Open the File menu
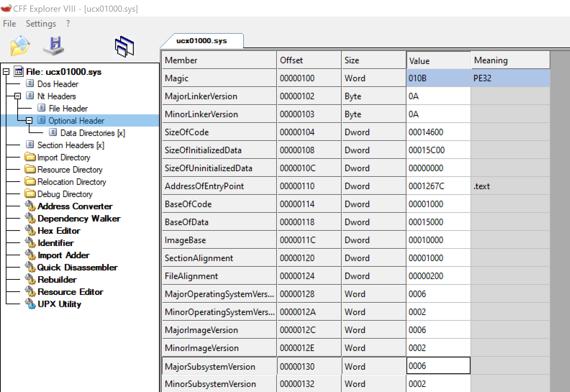Image resolution: width=570 pixels, height=392 pixels. (x=9, y=23)
